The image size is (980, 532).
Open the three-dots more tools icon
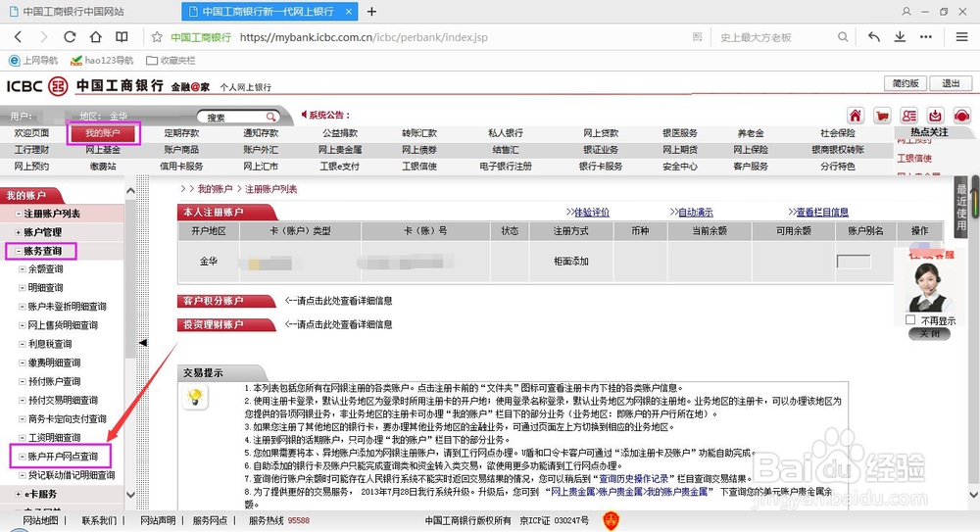pos(926,37)
